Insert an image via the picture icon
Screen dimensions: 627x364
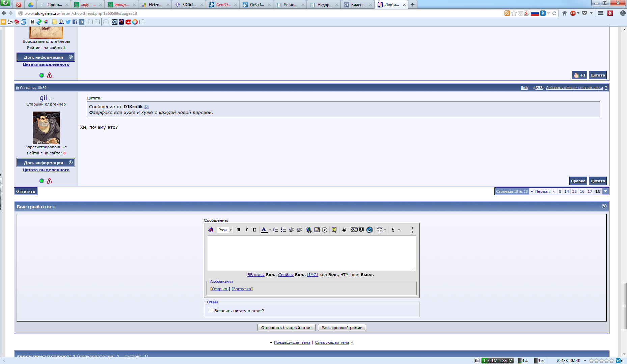pos(317,230)
